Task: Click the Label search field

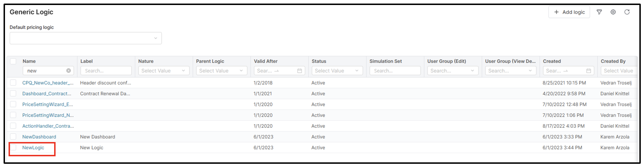Action: tap(106, 71)
